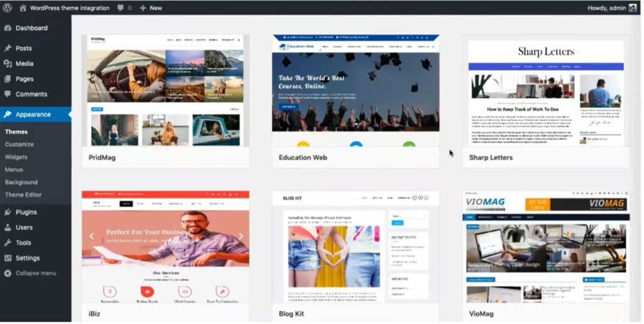The height and width of the screenshot is (324, 644).
Task: Click the Education Web theme name
Action: (x=303, y=157)
